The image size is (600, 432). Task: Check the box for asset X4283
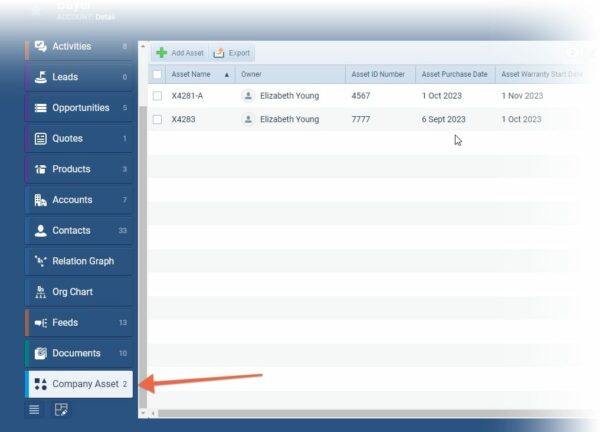157,119
